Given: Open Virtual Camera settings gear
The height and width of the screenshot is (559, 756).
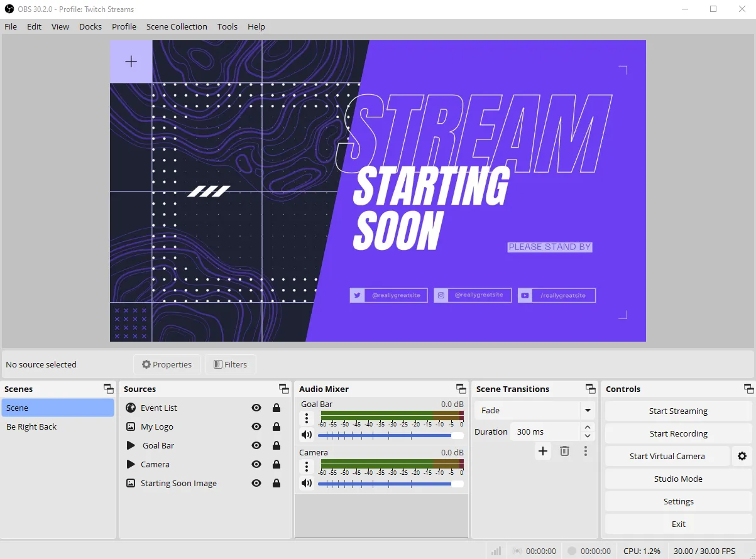Looking at the screenshot, I should tap(742, 456).
